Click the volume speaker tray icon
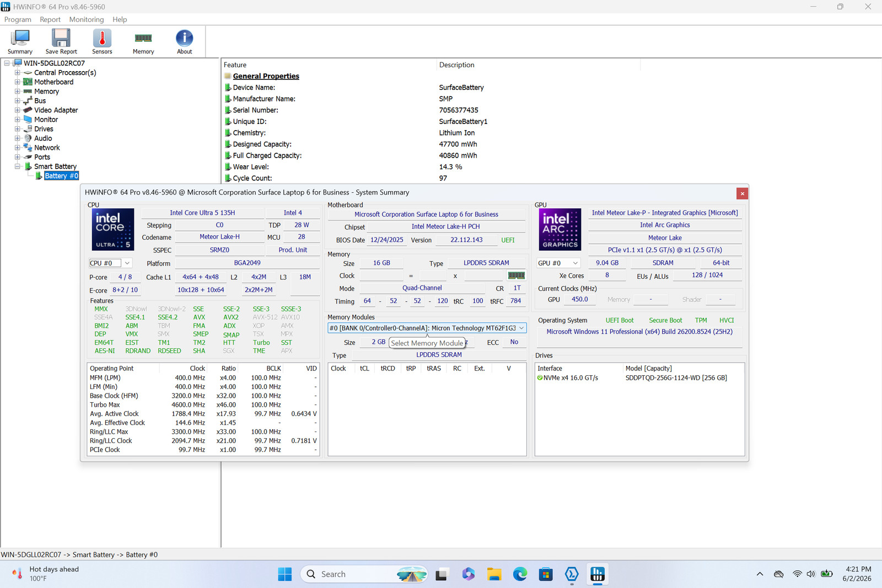Viewport: 882px width, 588px height. click(811, 574)
